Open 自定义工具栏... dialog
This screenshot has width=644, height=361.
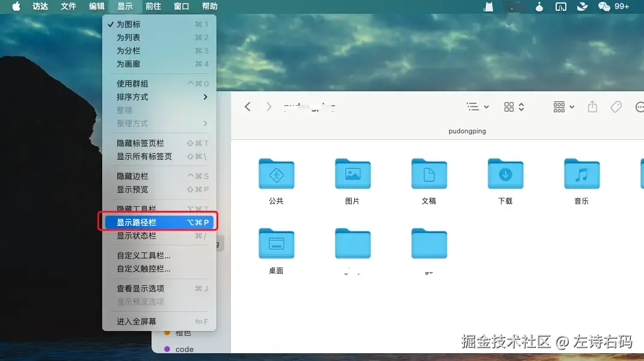coord(159,255)
